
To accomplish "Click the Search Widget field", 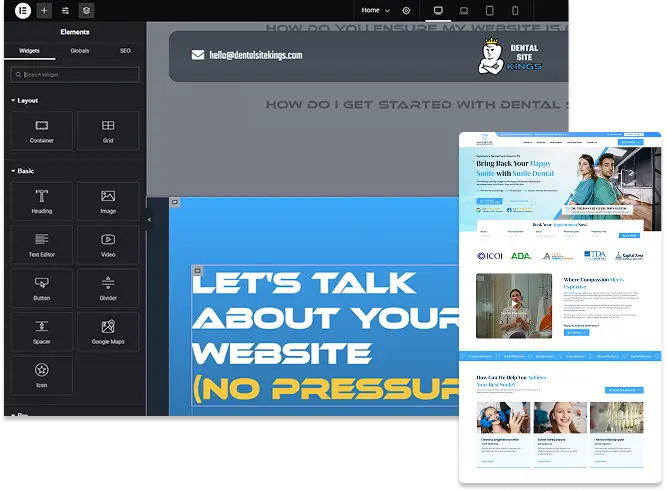I will tap(75, 75).
